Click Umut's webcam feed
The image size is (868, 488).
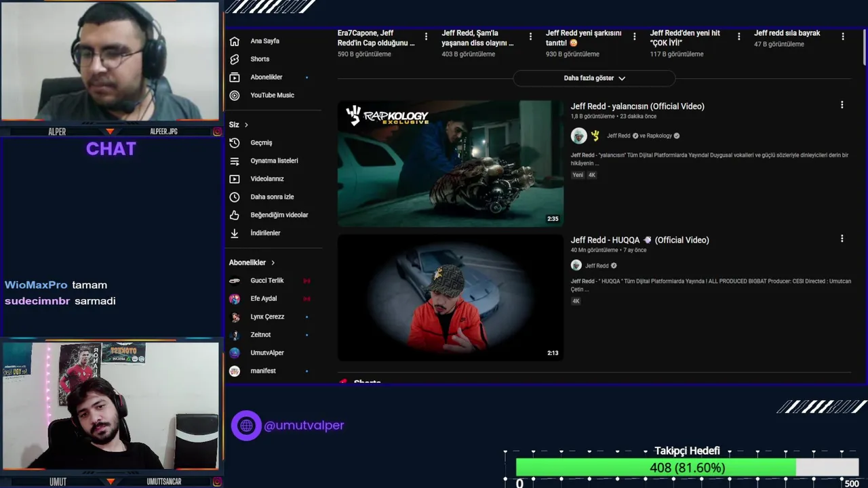coord(111,405)
